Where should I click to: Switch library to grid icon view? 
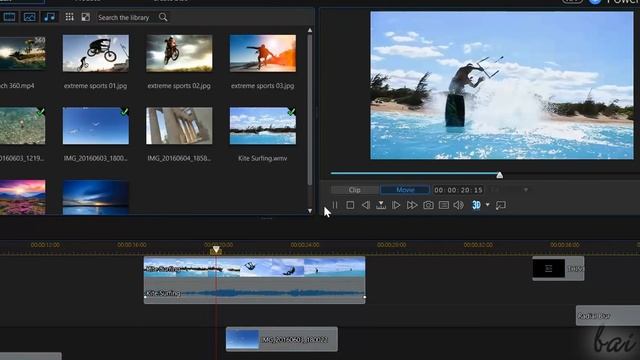(x=69, y=17)
